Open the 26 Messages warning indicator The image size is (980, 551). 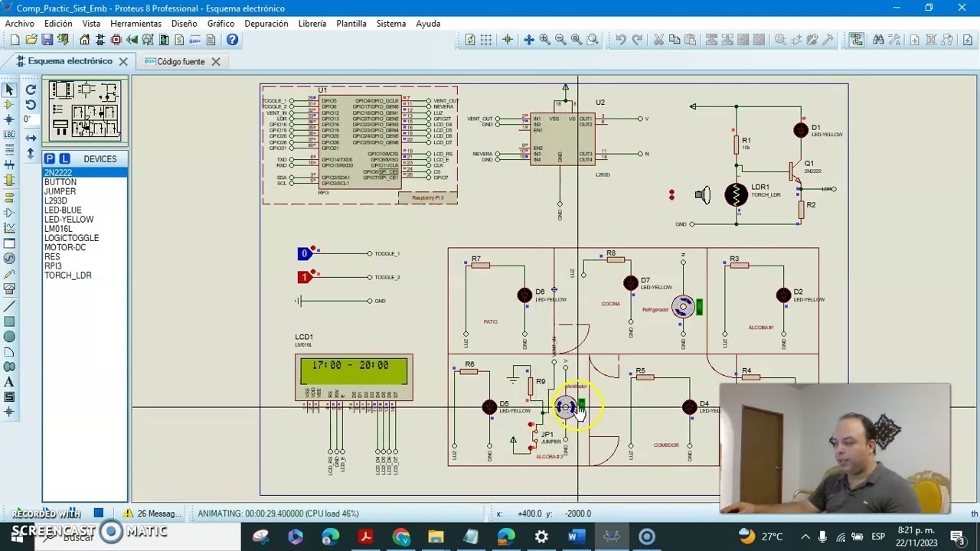[x=153, y=514]
